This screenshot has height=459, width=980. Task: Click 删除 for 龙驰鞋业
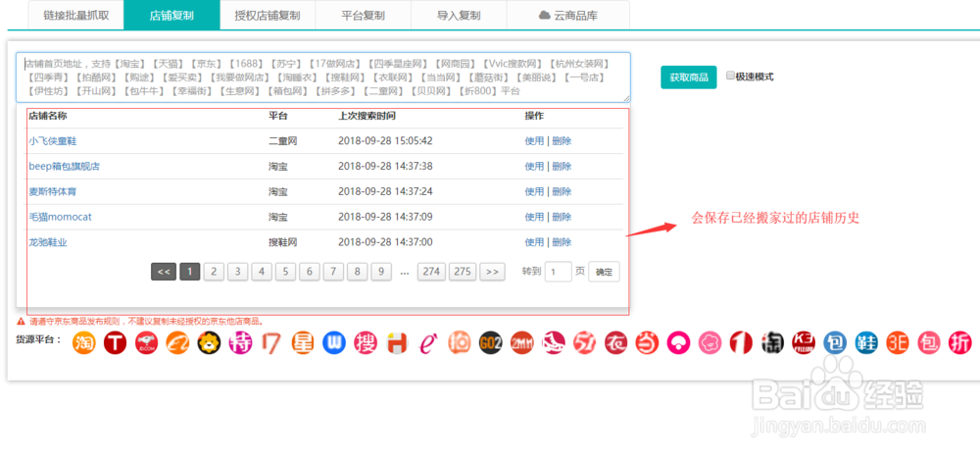click(562, 242)
